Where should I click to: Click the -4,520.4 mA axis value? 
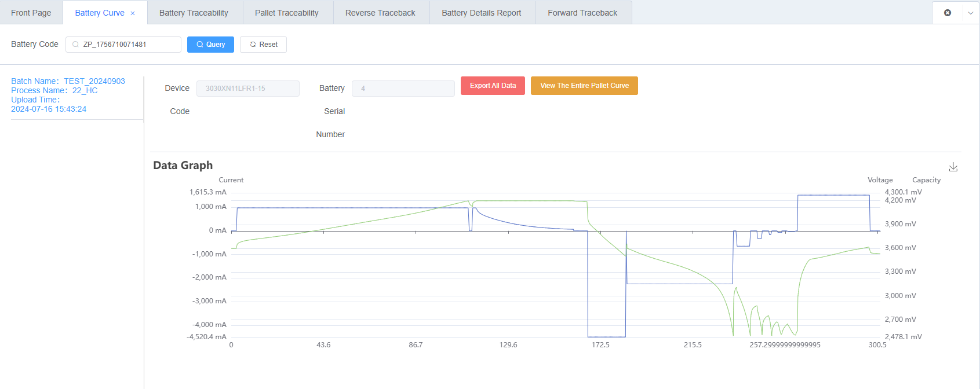[206, 337]
